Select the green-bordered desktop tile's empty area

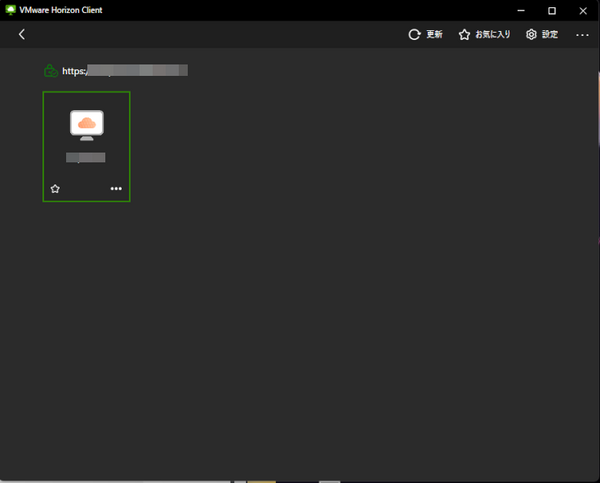[86, 176]
